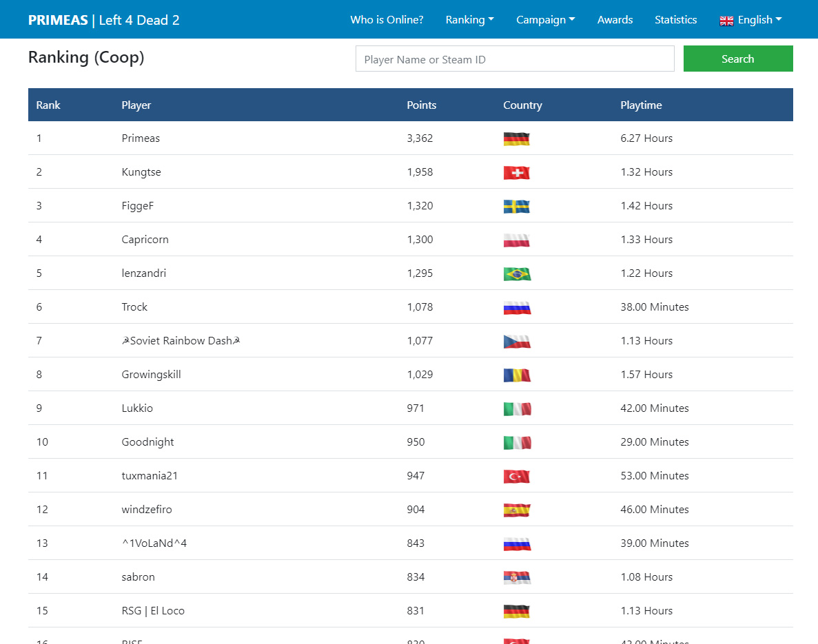The height and width of the screenshot is (644, 818).
Task: Expand the Ranking dropdown menu
Action: point(469,20)
